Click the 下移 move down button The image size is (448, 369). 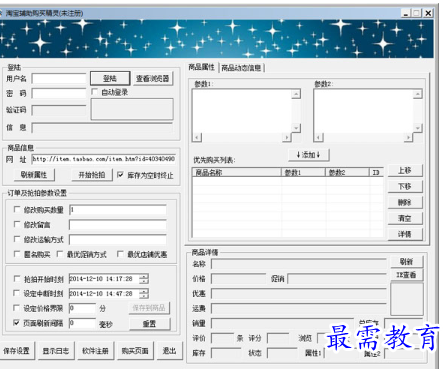point(405,186)
